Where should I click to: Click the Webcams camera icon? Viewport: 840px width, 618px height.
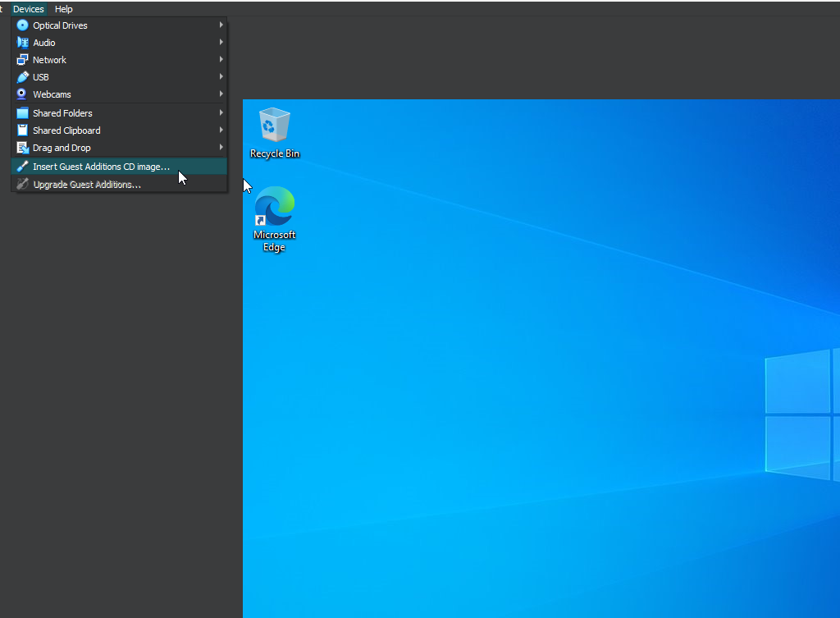22,94
